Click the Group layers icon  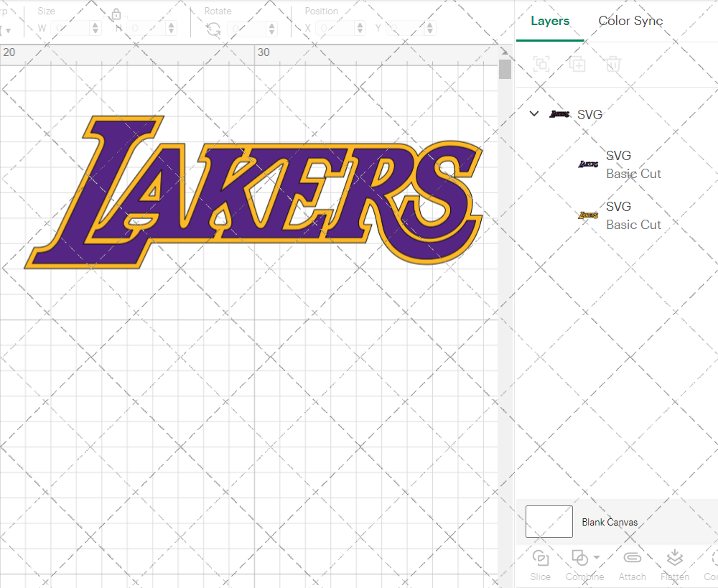(541, 64)
